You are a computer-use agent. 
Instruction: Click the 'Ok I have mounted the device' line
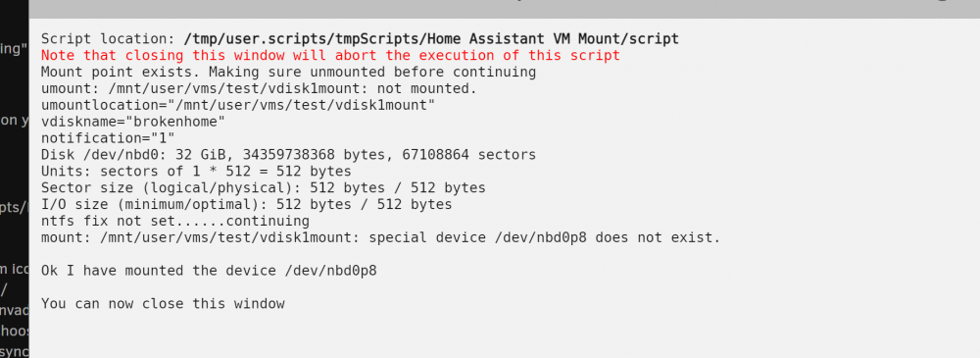coord(209,271)
